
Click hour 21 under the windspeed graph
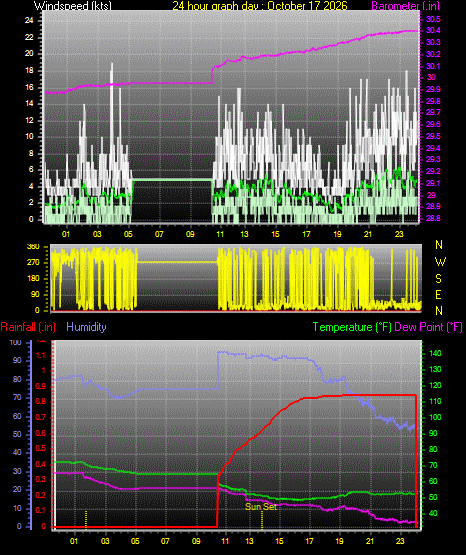click(x=368, y=234)
